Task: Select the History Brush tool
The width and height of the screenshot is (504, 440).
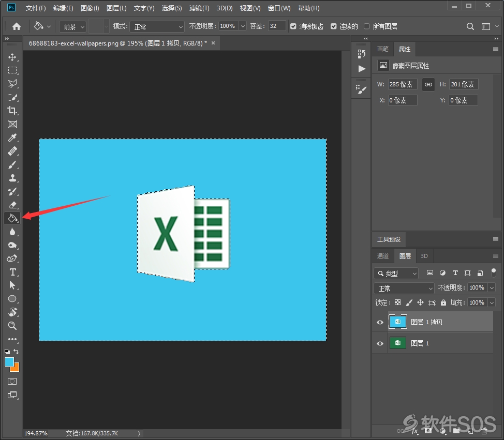Action: [x=12, y=192]
